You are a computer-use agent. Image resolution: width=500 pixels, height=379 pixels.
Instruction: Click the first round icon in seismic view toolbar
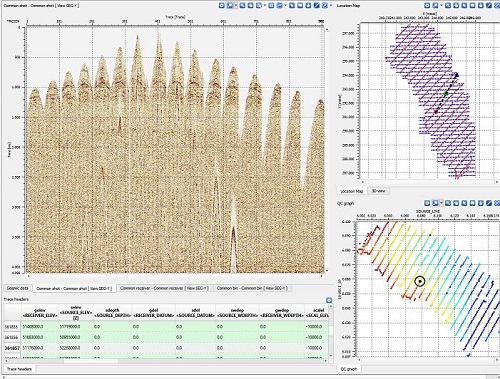tap(222, 5)
